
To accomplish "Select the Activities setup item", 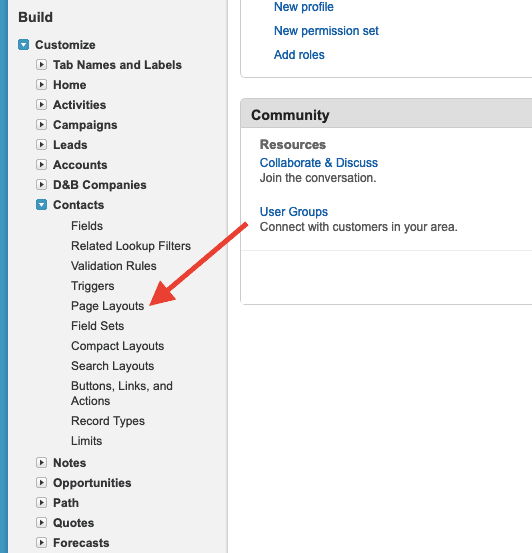I will 80,105.
